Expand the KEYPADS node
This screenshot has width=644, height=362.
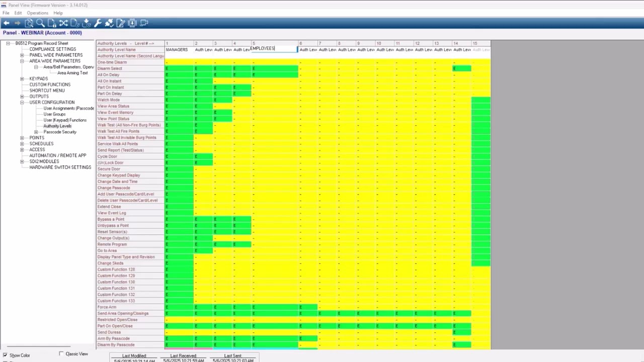point(22,79)
